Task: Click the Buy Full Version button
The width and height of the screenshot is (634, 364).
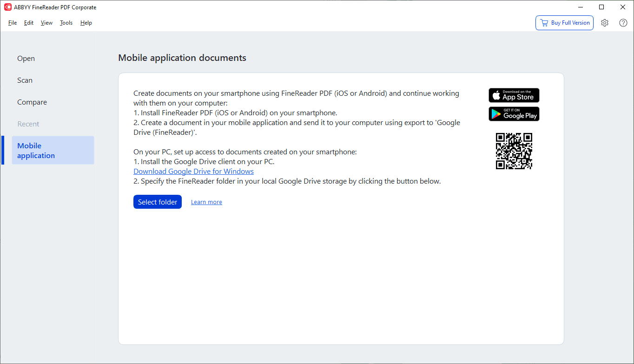Action: pos(564,23)
